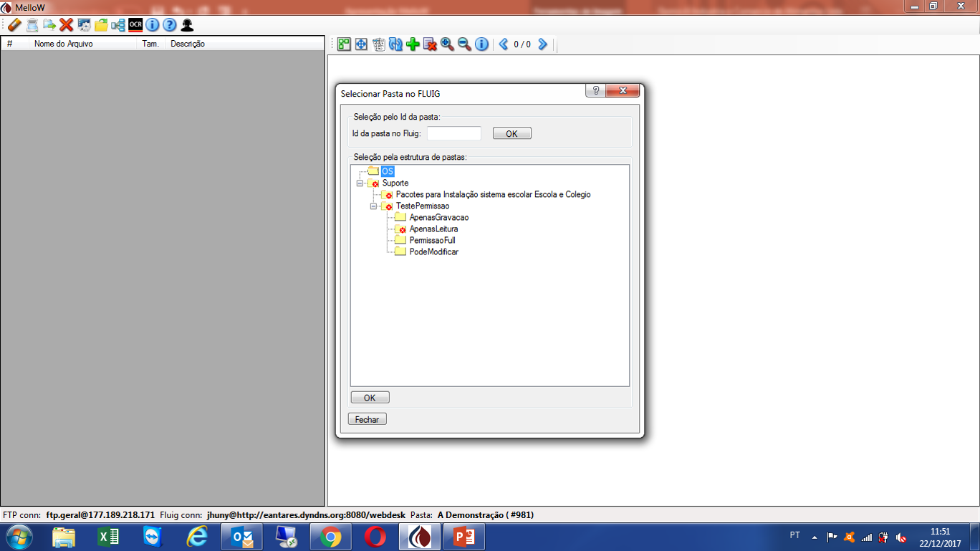Click OK below the folder tree
Screen dimensions: 980x551
370,398
